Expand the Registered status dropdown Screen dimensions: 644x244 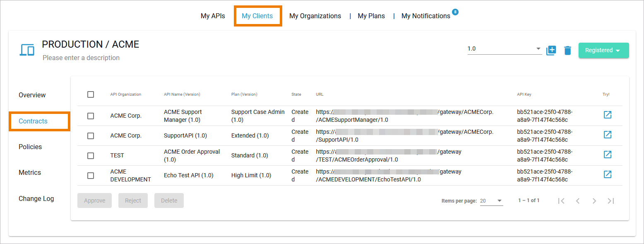tap(603, 50)
